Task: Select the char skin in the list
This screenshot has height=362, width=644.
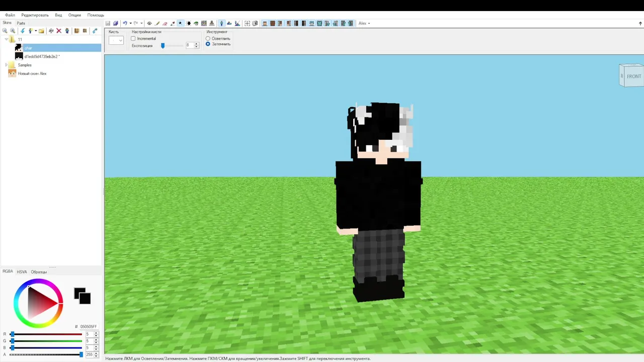Action: pyautogui.click(x=58, y=48)
